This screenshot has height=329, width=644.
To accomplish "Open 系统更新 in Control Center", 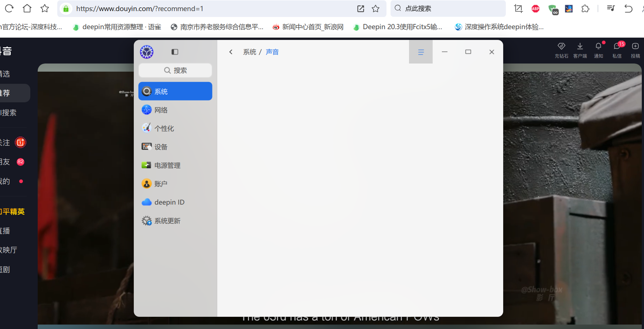I will tap(175, 220).
